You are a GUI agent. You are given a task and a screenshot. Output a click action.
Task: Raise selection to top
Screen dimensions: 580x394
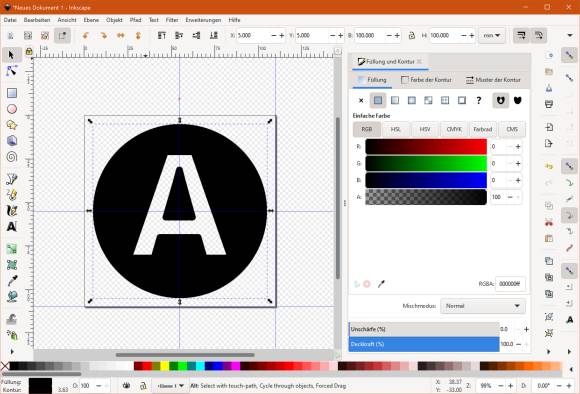[162, 36]
